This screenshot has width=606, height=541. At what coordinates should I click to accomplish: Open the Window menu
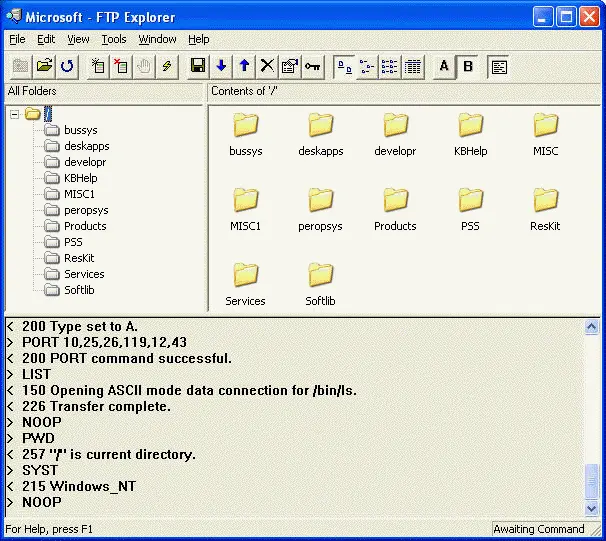(157, 39)
